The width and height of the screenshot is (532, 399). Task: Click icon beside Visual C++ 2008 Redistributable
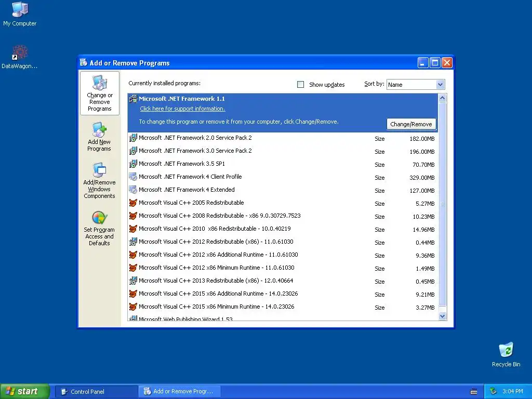[133, 216]
